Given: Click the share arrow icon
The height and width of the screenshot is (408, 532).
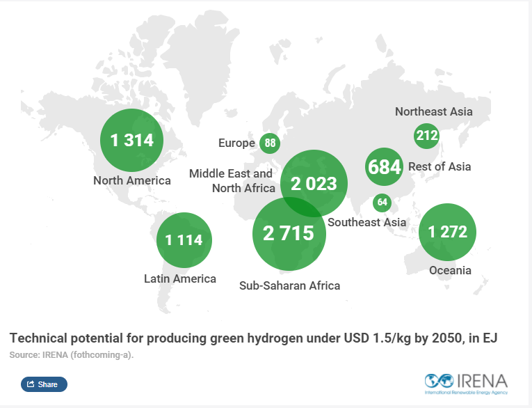Looking at the screenshot, I should click(x=31, y=384).
